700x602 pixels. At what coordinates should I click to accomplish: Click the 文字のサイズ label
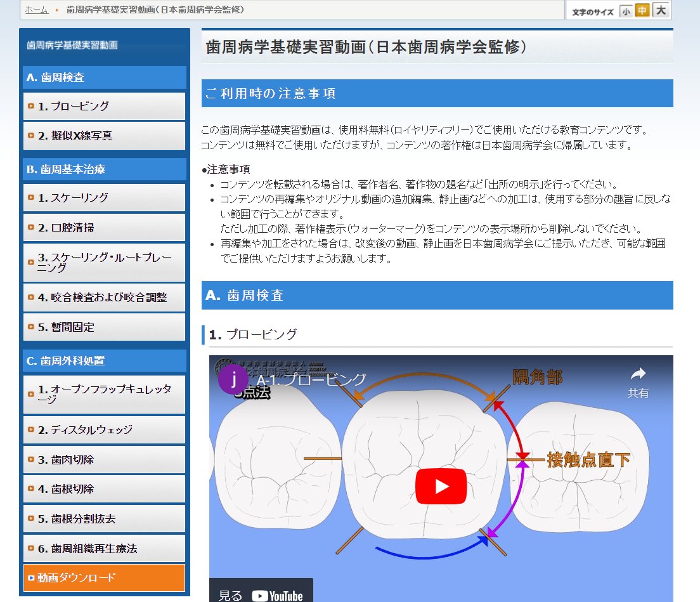[593, 12]
